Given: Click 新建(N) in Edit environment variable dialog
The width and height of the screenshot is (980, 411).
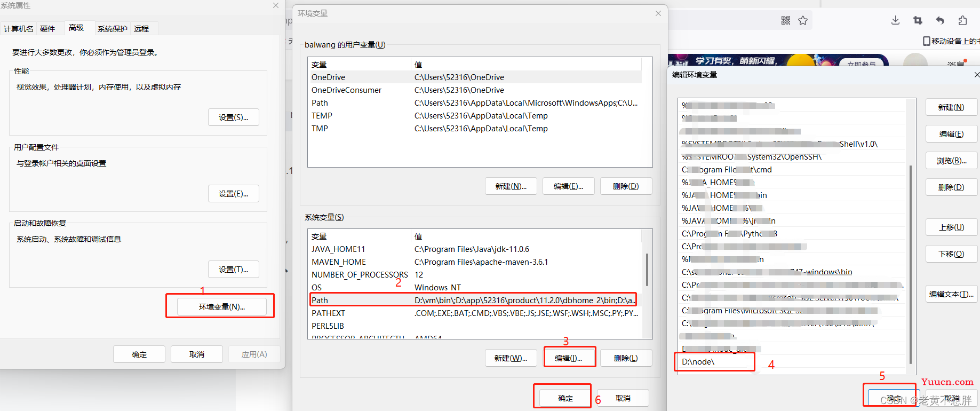Looking at the screenshot, I should pyautogui.click(x=952, y=107).
